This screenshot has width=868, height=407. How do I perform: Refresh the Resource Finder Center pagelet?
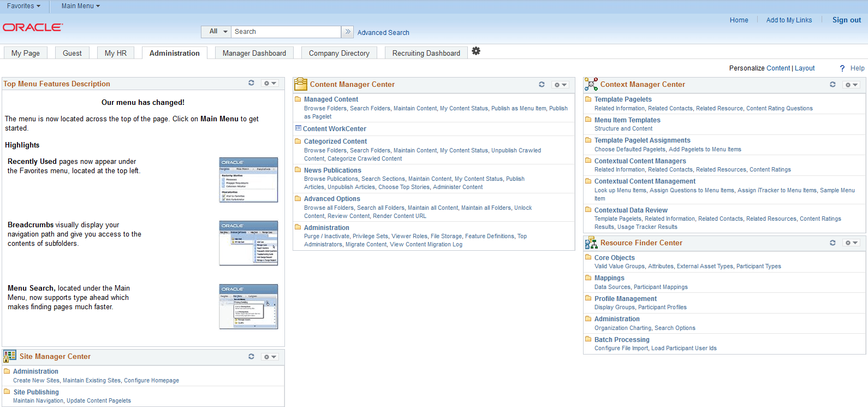click(833, 243)
